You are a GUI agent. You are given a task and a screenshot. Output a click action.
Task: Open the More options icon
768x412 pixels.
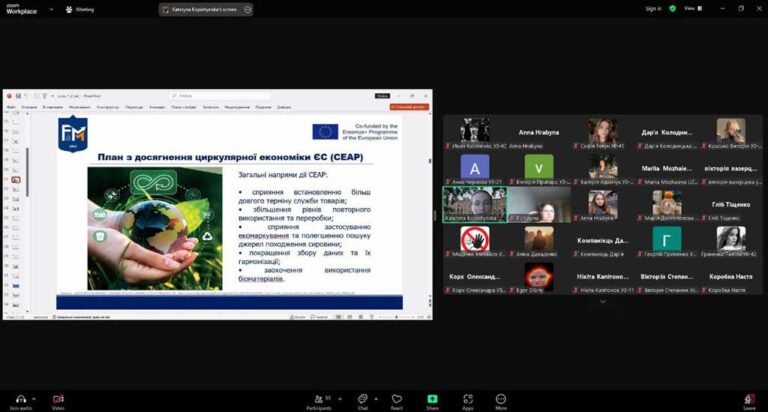click(x=501, y=398)
